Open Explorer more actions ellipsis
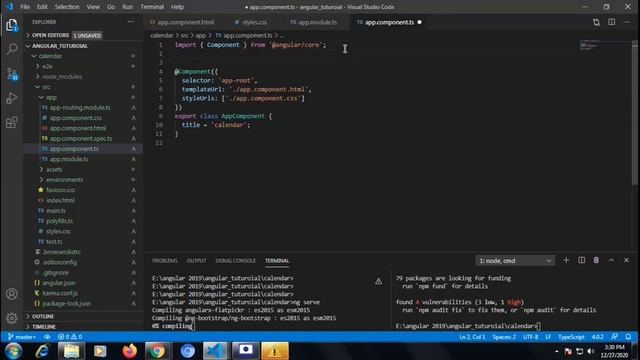Image resolution: width=640 pixels, height=360 pixels. [x=131, y=22]
